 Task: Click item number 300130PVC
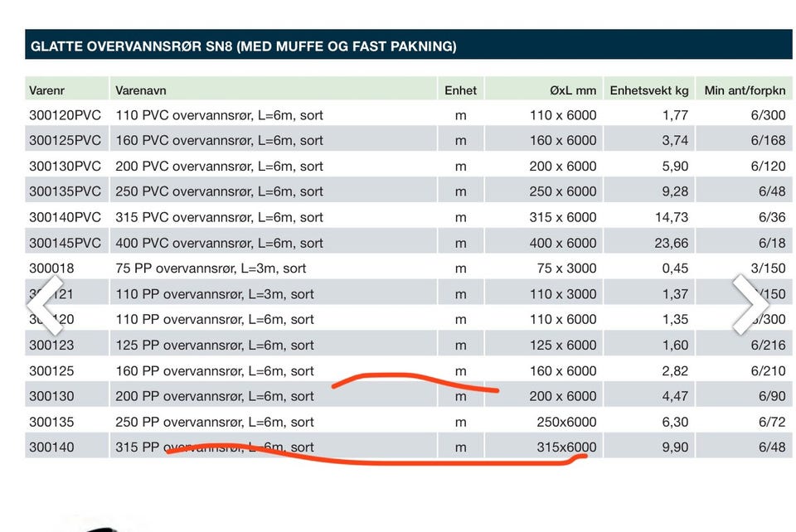click(x=65, y=167)
